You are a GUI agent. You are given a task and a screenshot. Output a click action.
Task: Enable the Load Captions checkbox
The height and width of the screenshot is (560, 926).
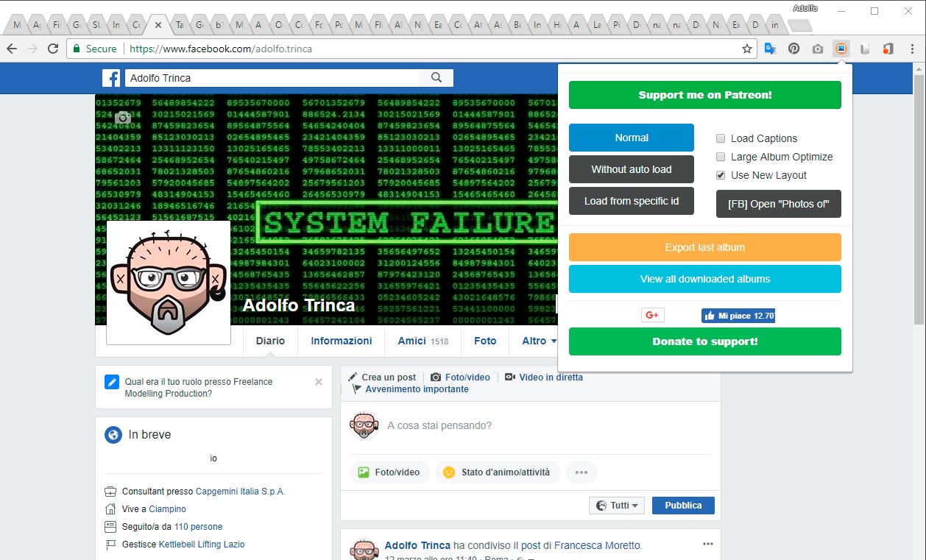721,138
